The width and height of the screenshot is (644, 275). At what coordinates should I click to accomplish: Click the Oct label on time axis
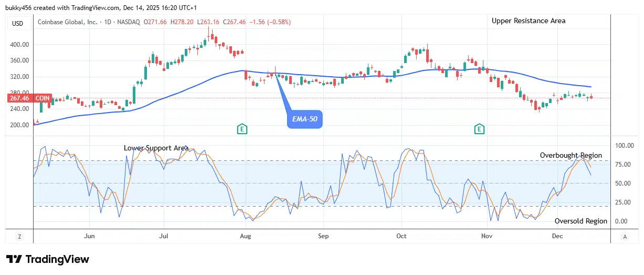point(402,236)
